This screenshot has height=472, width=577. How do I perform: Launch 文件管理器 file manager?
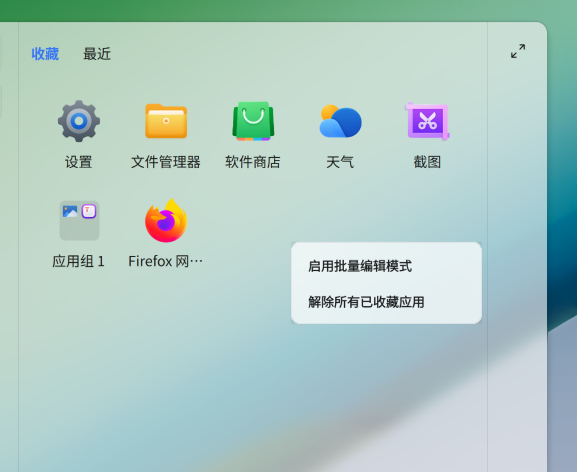[166, 121]
